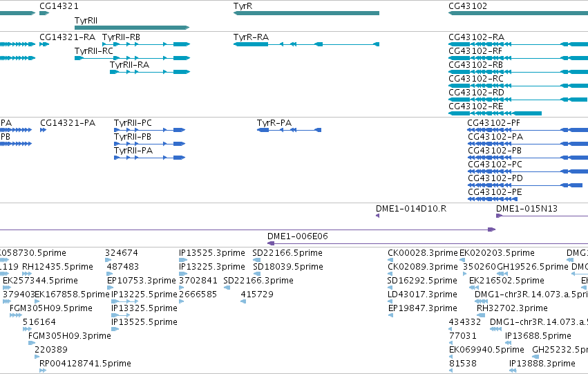This screenshot has height=374, width=588.
Task: Click the CG43102-PB protein label
Action: (x=494, y=151)
